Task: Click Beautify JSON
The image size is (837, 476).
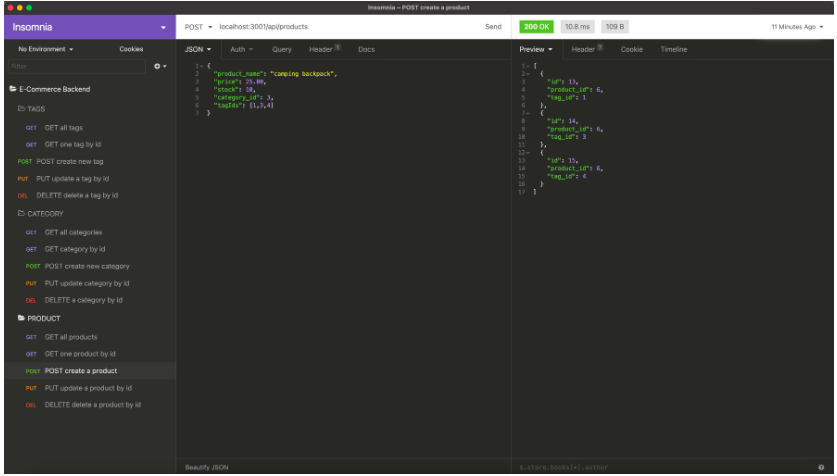Action: 207,467
